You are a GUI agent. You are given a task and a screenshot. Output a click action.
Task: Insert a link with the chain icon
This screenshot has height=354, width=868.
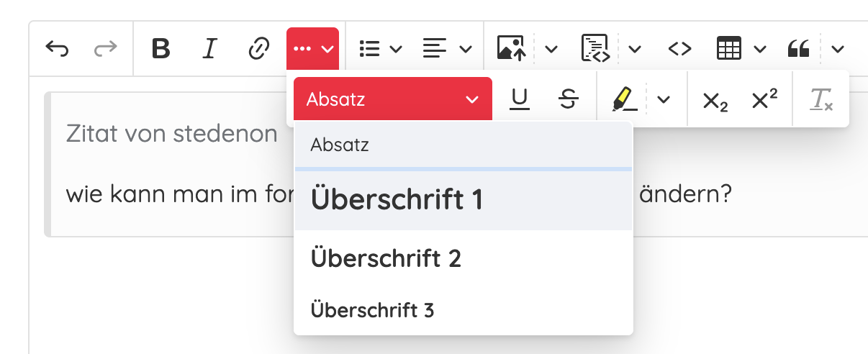click(258, 49)
